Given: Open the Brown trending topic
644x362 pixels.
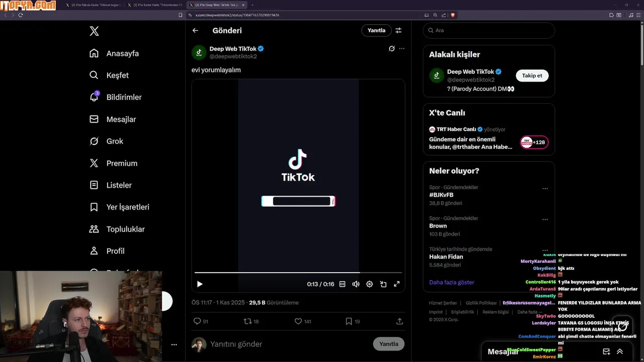Looking at the screenshot, I should tap(438, 226).
